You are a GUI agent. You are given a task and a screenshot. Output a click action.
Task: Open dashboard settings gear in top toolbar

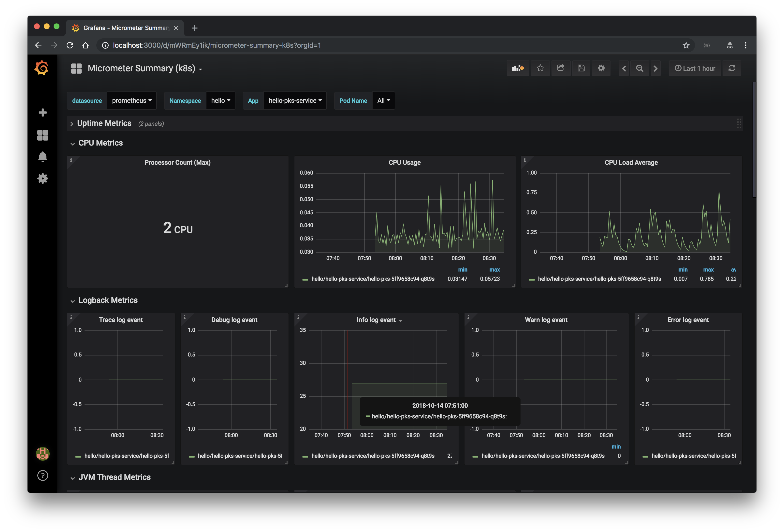coord(601,69)
